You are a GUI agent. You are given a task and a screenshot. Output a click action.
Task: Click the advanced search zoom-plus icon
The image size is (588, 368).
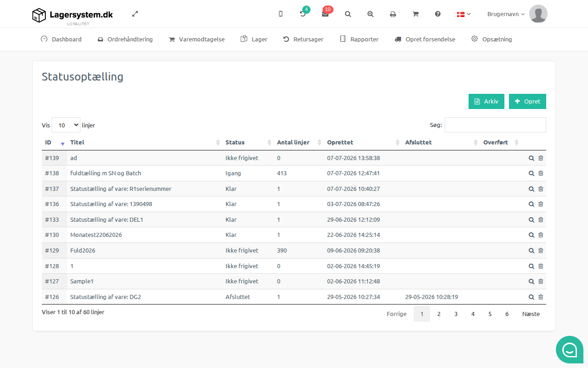point(370,14)
